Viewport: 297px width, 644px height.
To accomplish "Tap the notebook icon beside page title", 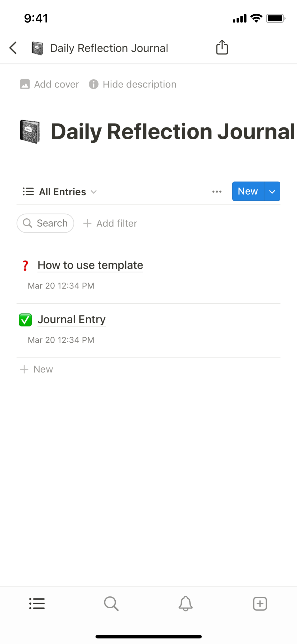I will (30, 132).
